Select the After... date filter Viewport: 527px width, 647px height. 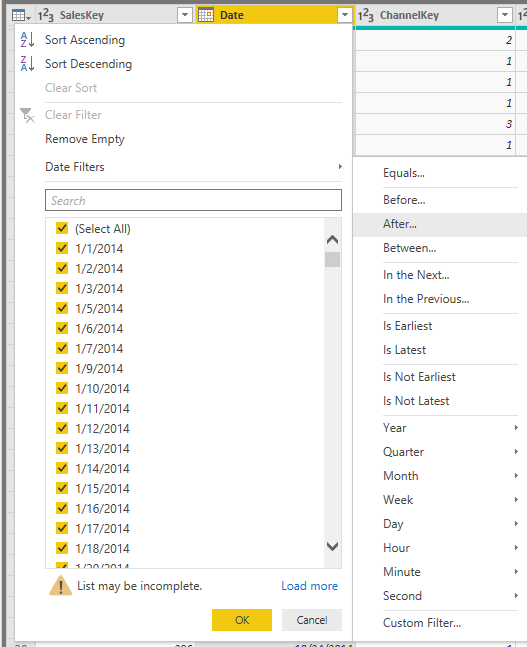[x=399, y=224]
